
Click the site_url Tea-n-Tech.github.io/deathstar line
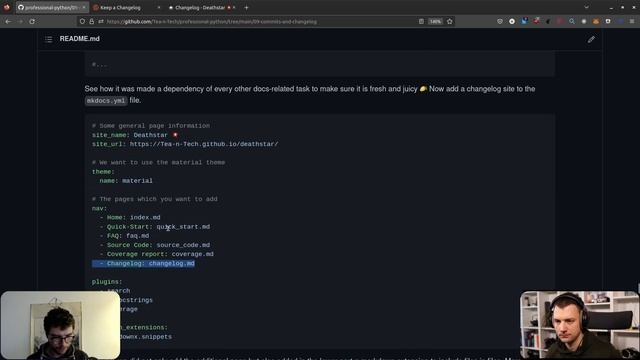185,144
